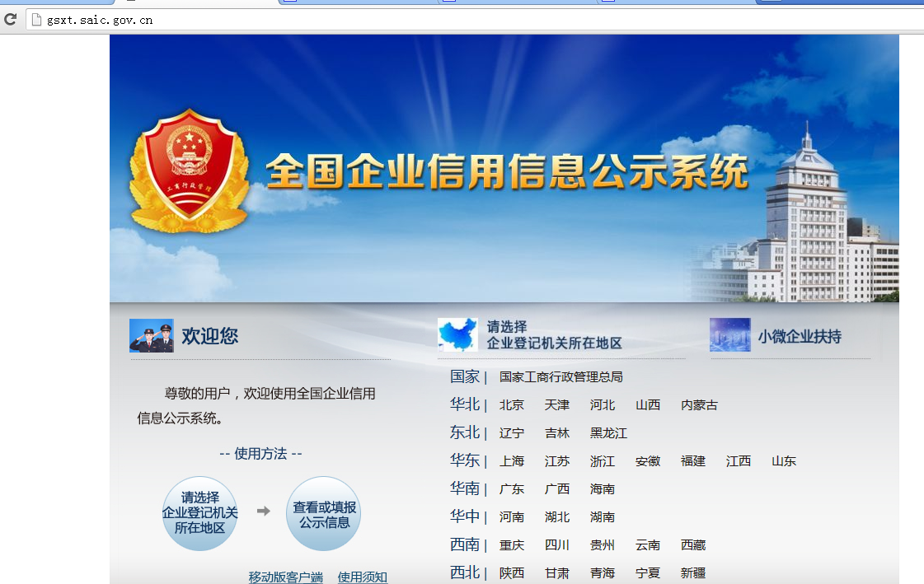Screen dimensions: 924x584
Task: Select the 北京 region link
Action: pyautogui.click(x=512, y=404)
